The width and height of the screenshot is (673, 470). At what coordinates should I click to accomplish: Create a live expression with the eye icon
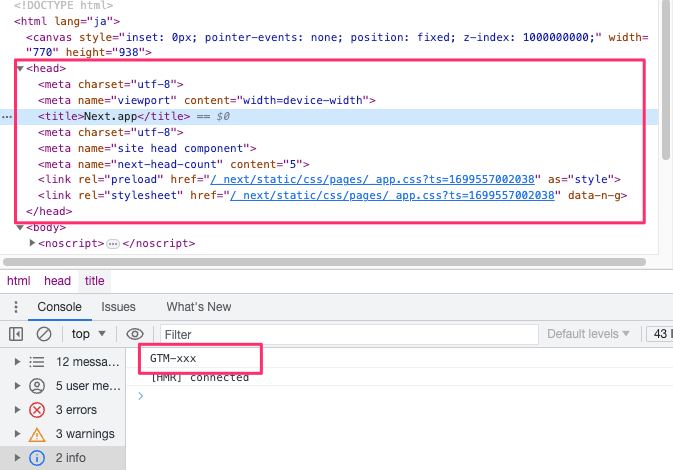pos(135,334)
